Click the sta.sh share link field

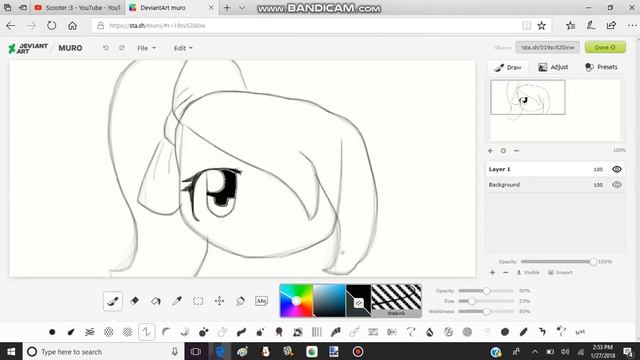tap(547, 47)
